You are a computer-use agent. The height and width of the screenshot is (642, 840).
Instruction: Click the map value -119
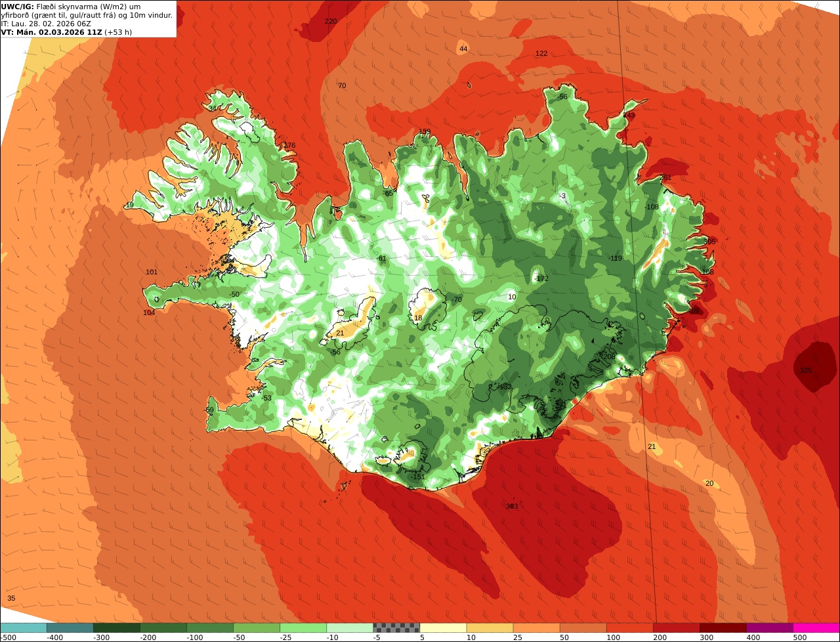click(x=615, y=259)
